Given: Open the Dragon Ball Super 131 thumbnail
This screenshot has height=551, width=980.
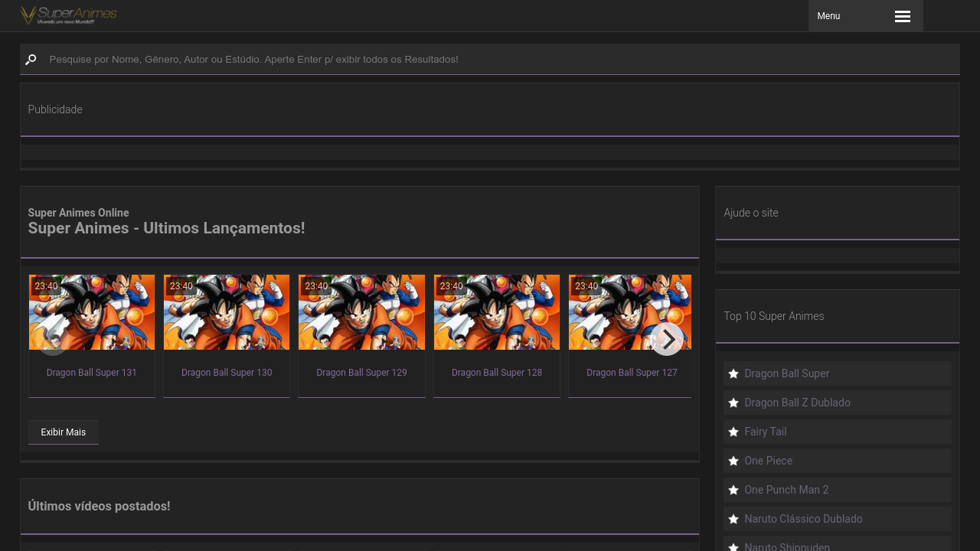Looking at the screenshot, I should [92, 312].
